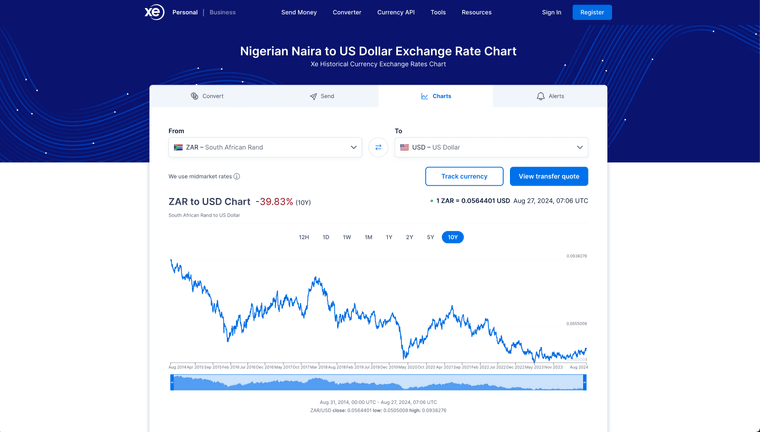Click the Alerts bell icon
760x432 pixels.
(x=541, y=96)
